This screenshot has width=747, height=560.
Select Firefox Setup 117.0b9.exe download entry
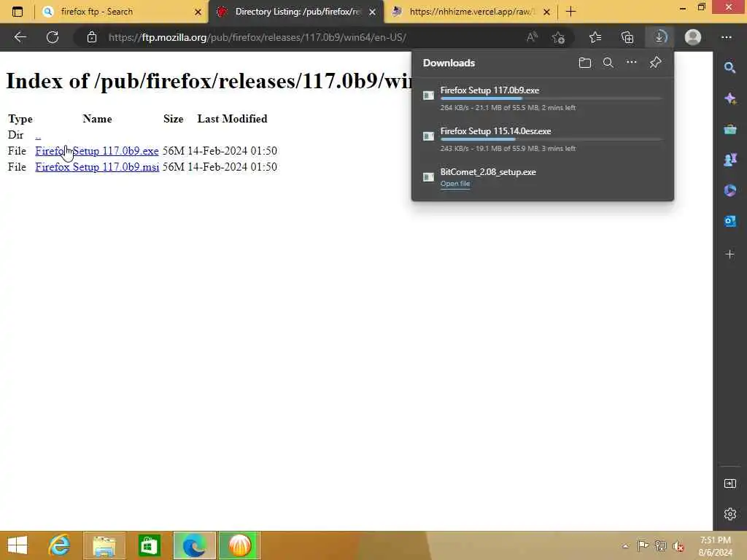tap(543, 98)
